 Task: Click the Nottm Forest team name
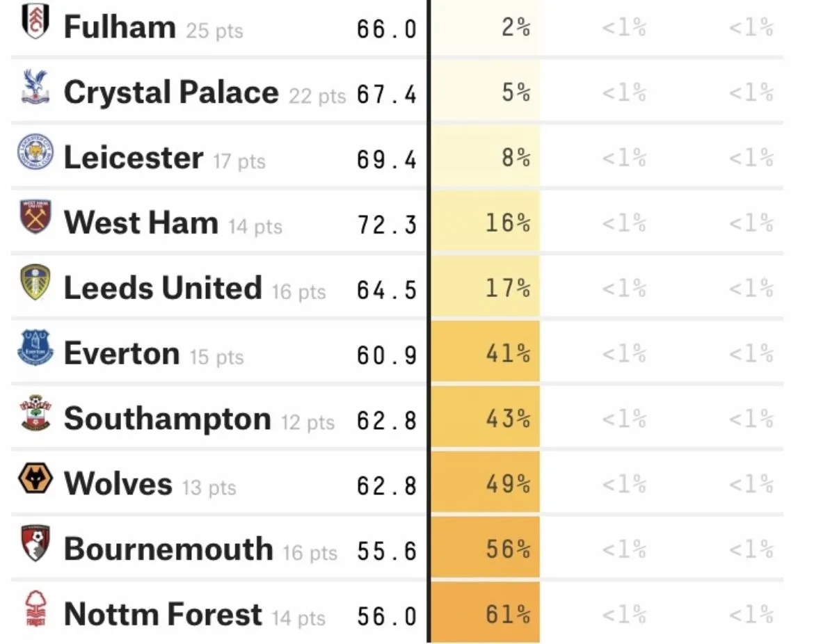163,615
